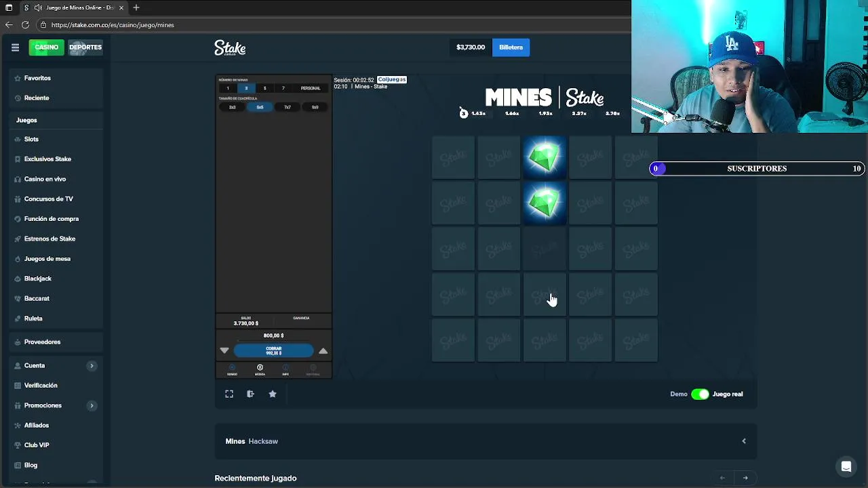Viewport: 868px width, 488px height.
Task: Collapse the Mines Hacksaw info panel
Action: point(744,441)
